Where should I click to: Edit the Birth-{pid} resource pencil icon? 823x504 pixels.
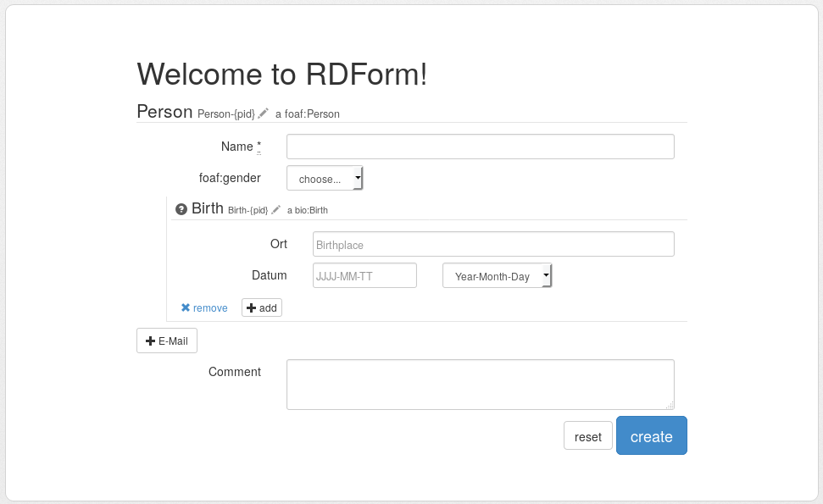[275, 209]
